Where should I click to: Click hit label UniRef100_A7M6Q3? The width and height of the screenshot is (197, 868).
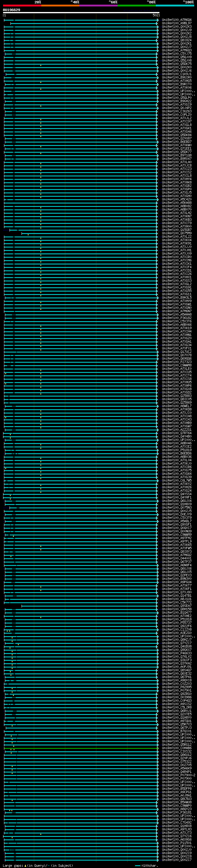click(176, 50)
